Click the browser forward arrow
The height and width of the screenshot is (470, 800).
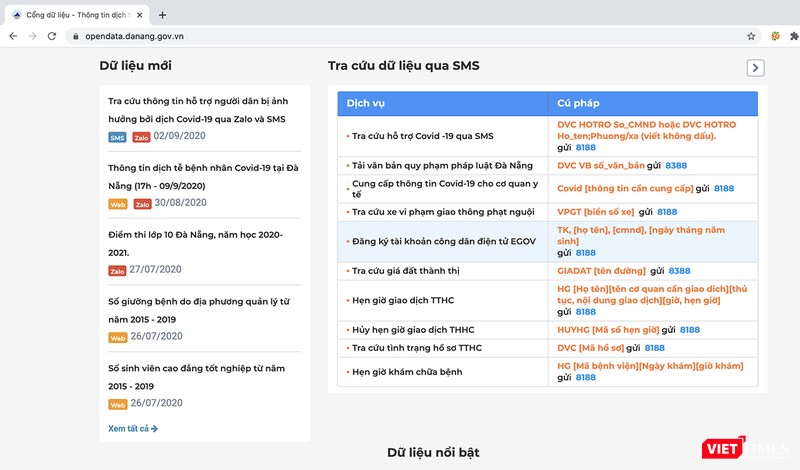coord(32,36)
